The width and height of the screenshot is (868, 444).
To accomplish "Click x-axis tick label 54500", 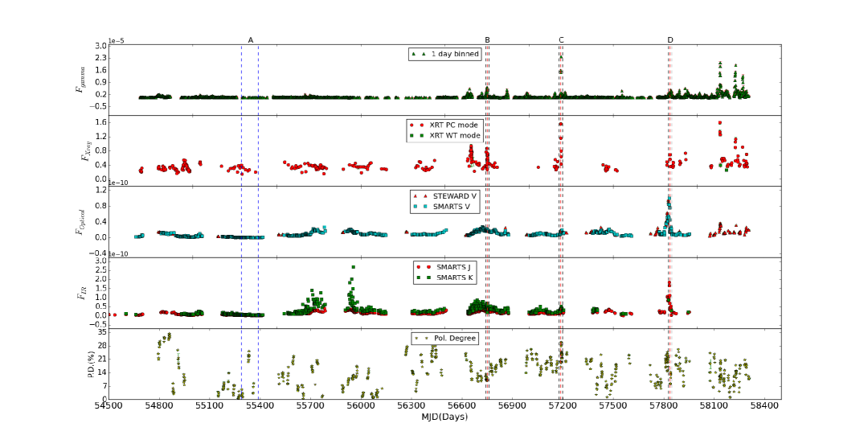I will [108, 406].
